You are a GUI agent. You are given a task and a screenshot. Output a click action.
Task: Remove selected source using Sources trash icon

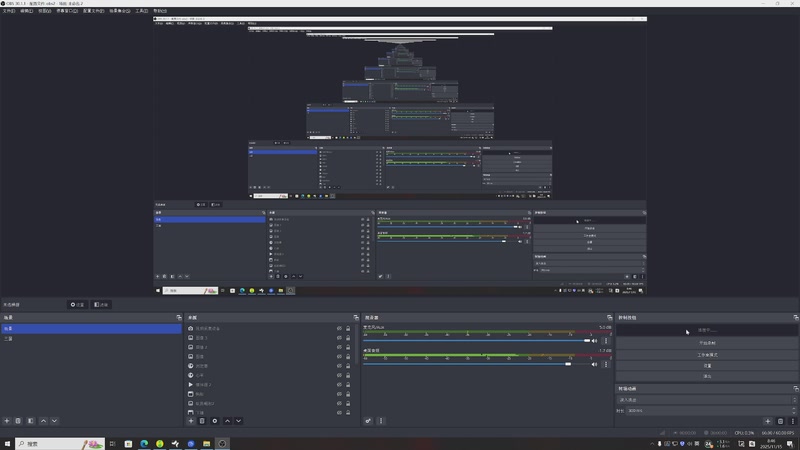click(202, 421)
